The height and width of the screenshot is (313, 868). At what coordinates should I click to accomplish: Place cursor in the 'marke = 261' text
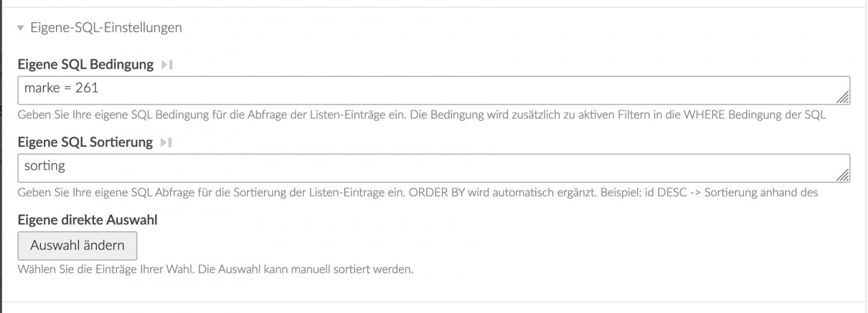tap(61, 88)
